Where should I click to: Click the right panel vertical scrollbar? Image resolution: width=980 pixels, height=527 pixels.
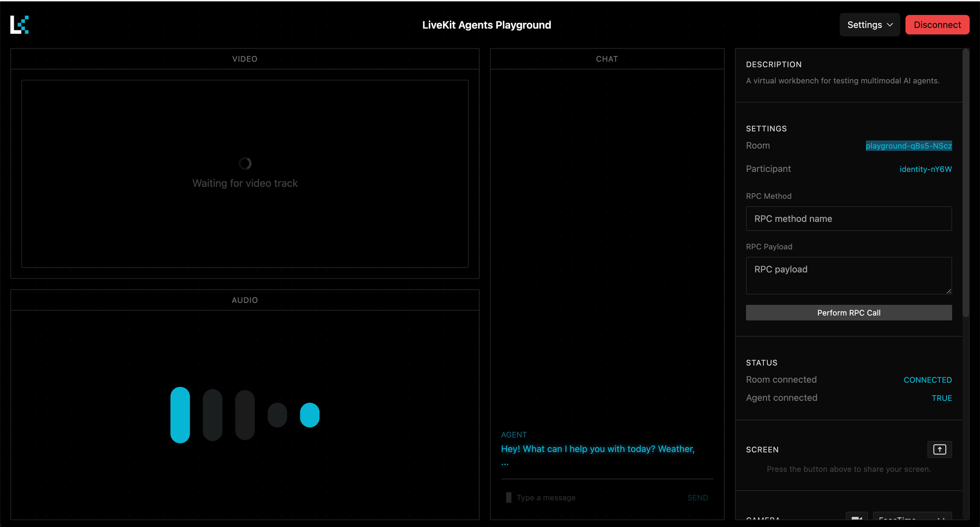(x=965, y=183)
